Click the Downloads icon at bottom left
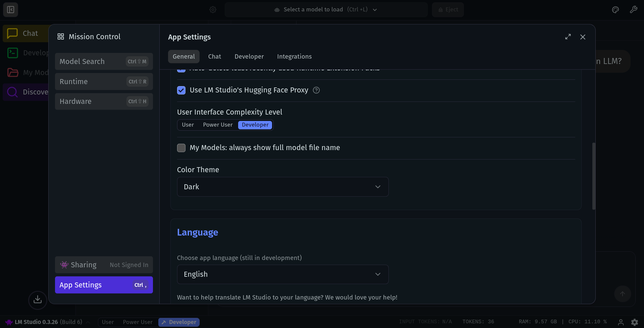The width and height of the screenshot is (644, 328). pos(38,300)
